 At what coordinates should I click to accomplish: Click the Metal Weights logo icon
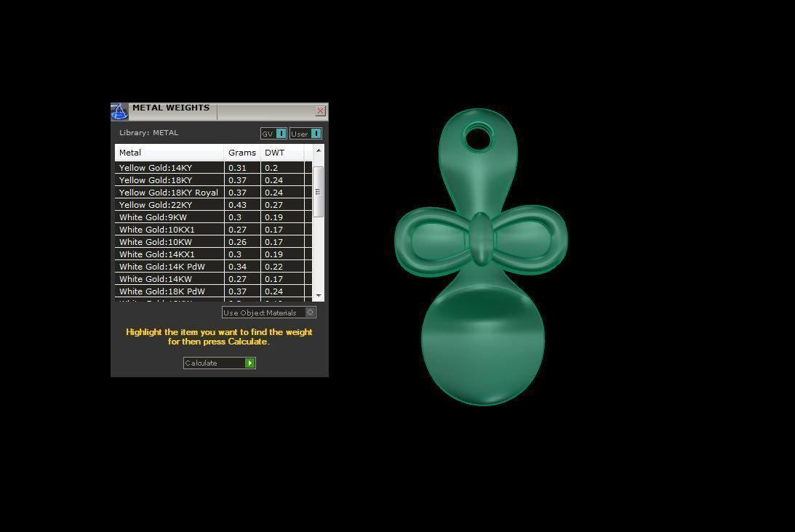pos(119,111)
